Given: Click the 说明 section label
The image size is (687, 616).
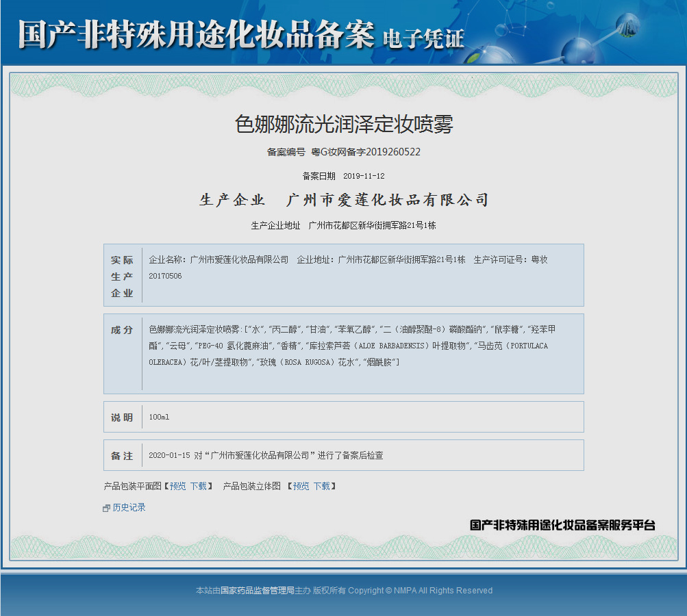Looking at the screenshot, I should point(122,418).
